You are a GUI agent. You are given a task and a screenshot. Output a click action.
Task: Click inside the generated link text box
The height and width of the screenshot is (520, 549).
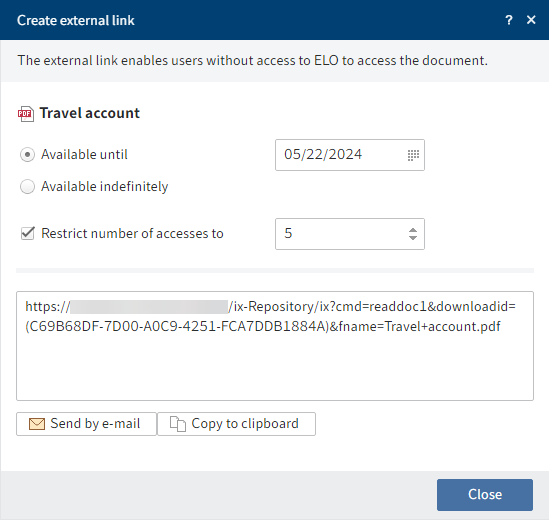coord(275,346)
